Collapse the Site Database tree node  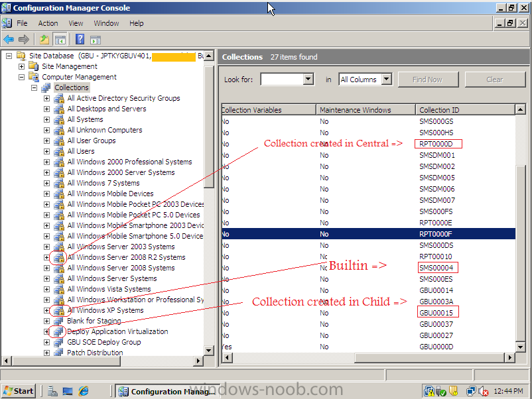click(x=9, y=56)
